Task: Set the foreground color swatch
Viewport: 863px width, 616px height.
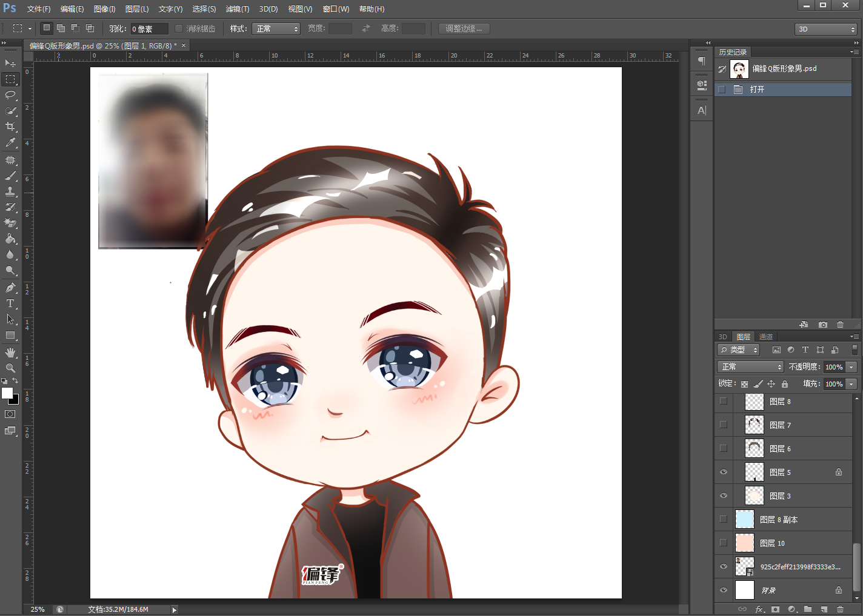Action: 7,393
